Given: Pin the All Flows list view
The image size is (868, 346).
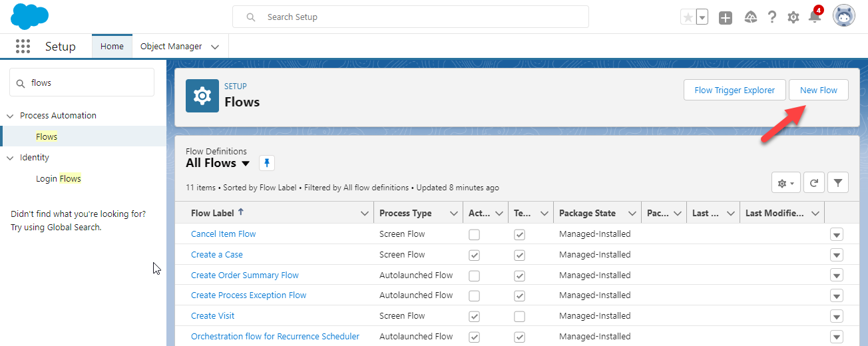Looking at the screenshot, I should tap(266, 163).
